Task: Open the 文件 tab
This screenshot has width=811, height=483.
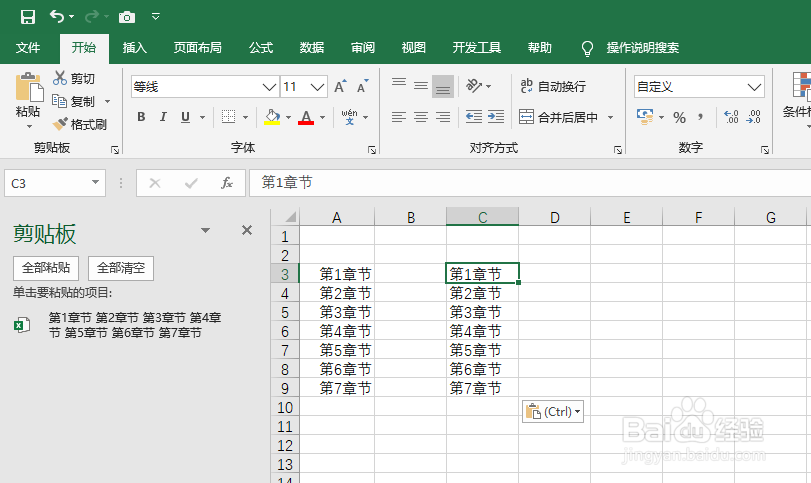Action: point(28,48)
